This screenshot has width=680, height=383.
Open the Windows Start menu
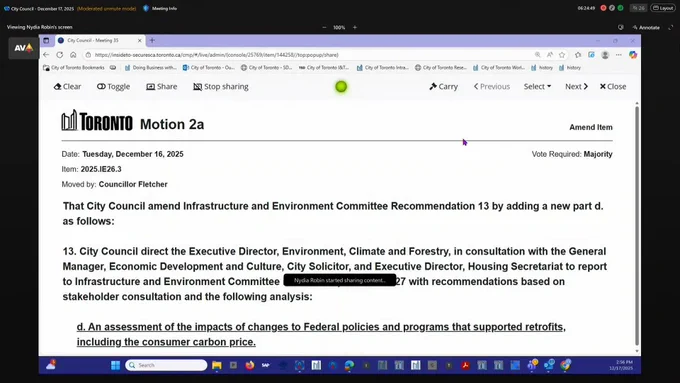[x=115, y=365]
